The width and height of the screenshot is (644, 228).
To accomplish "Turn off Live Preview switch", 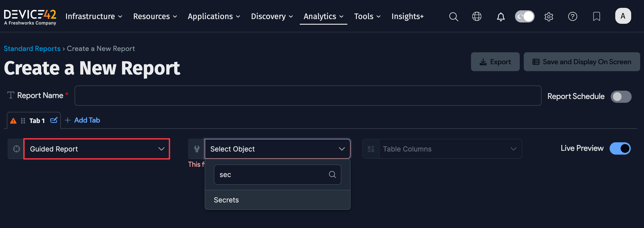I will click(620, 149).
